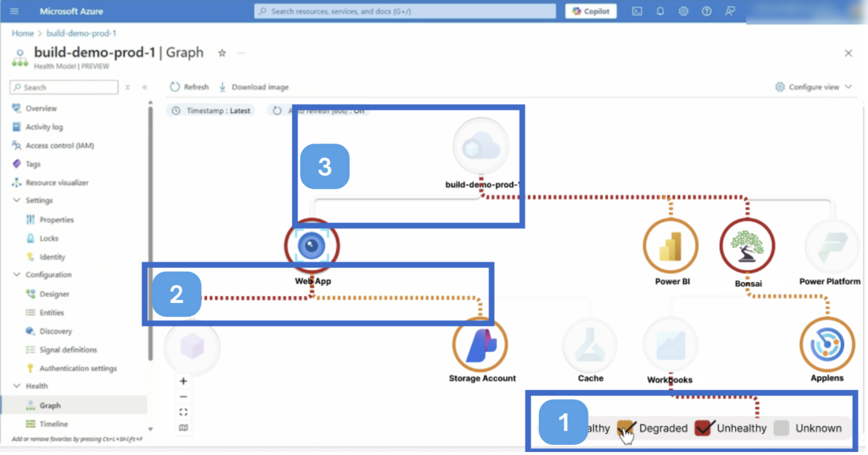The height and width of the screenshot is (455, 868).
Task: Select the Storage Account node
Action: pos(480,344)
